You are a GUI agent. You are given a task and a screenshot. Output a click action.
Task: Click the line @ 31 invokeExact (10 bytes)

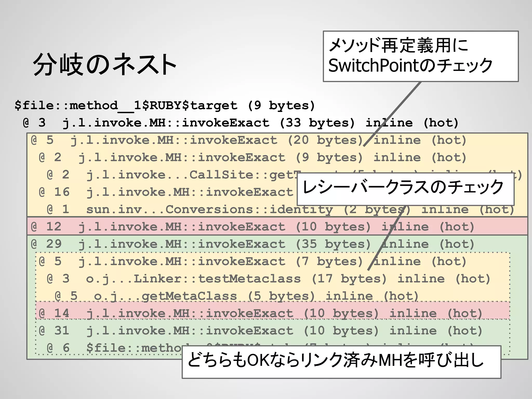tap(261, 331)
